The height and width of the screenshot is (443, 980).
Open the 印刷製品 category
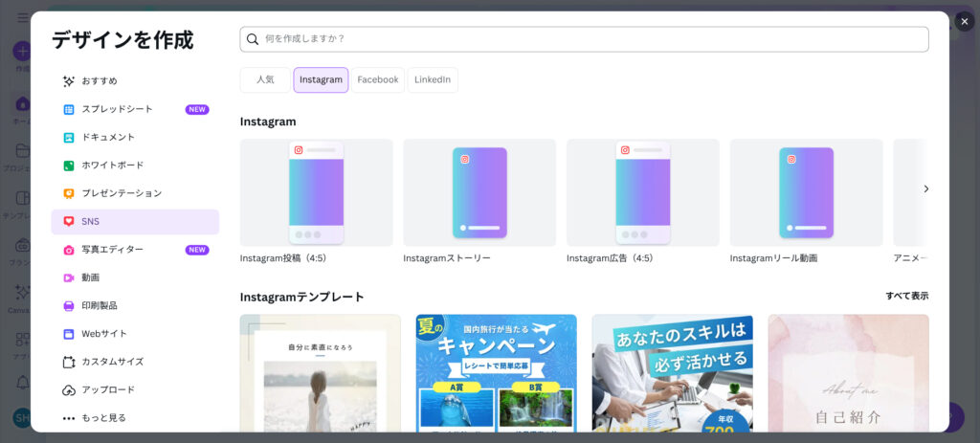(x=135, y=305)
